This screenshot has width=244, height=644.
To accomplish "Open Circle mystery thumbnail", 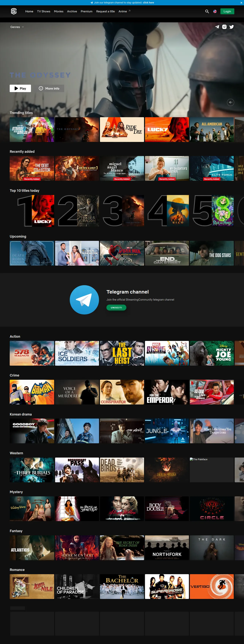I will pos(212,509).
